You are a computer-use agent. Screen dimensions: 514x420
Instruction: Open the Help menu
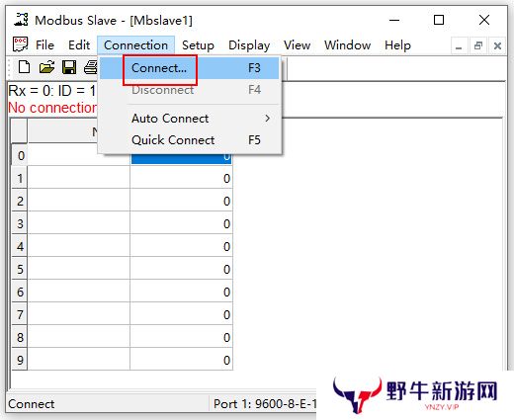(397, 45)
